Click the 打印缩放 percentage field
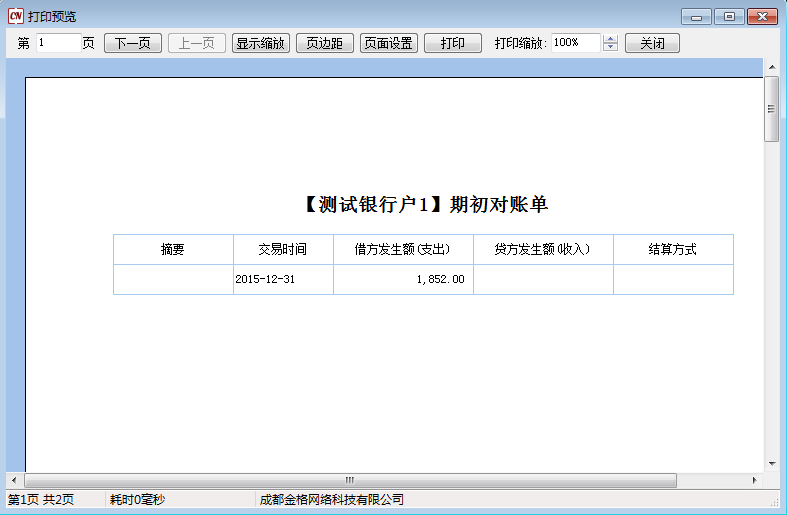This screenshot has width=787, height=515. point(575,43)
